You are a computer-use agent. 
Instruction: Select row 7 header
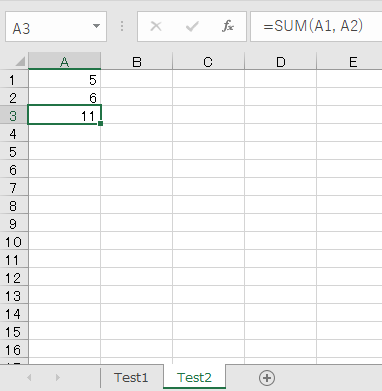click(x=14, y=188)
